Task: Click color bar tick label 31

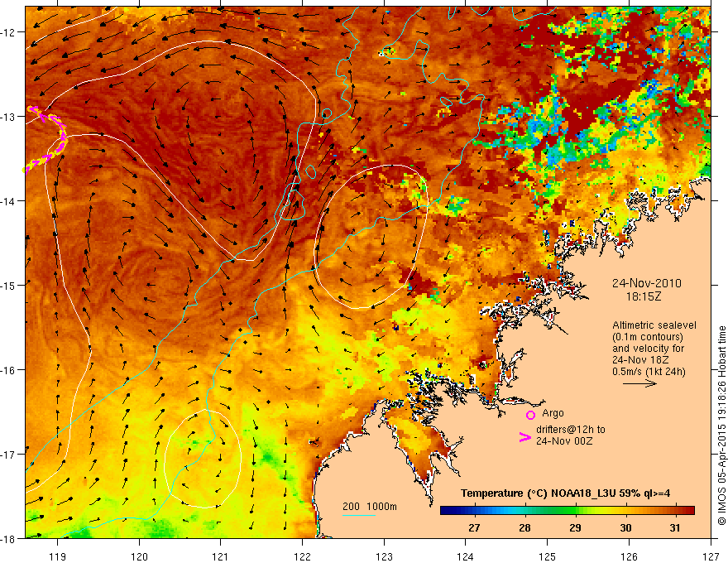Action: [675, 527]
